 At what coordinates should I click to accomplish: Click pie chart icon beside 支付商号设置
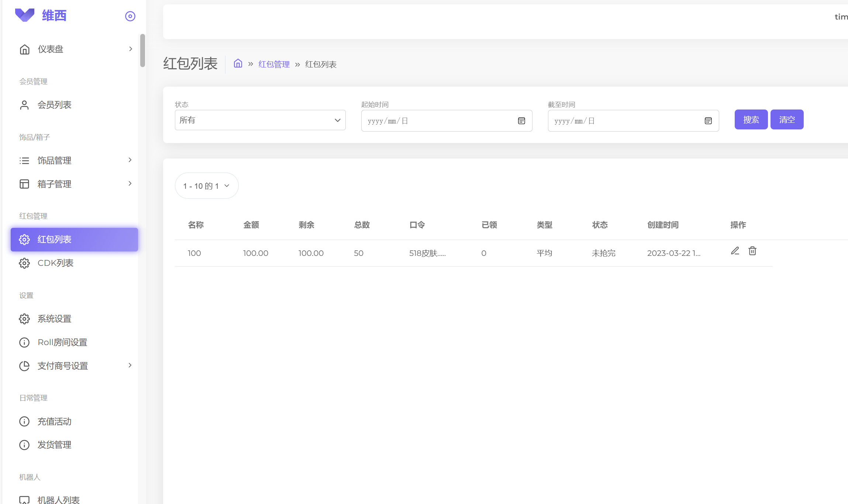coord(24,366)
